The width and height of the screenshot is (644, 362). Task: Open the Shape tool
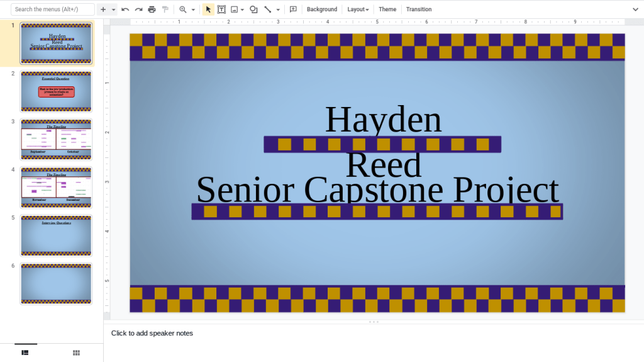[253, 9]
